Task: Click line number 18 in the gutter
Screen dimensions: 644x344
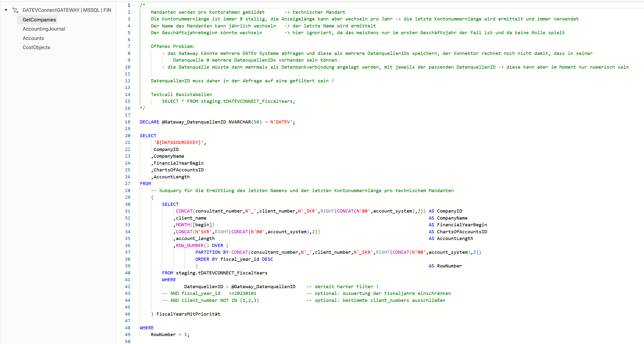Action: pyautogui.click(x=128, y=122)
